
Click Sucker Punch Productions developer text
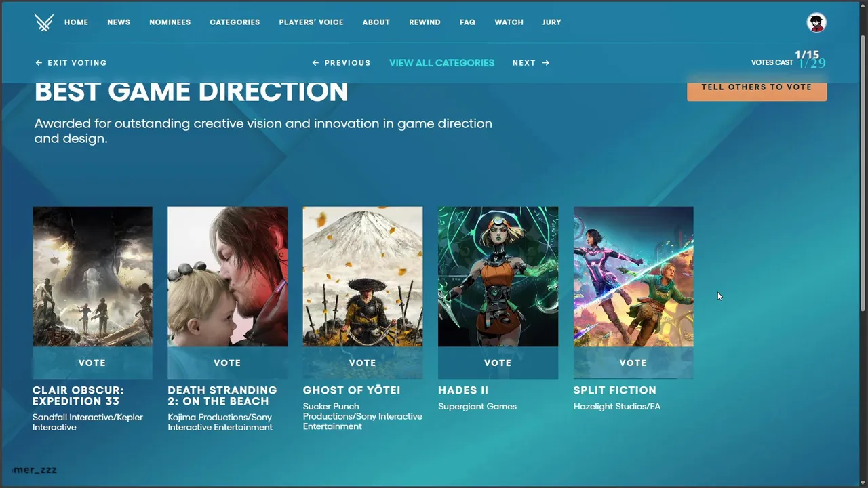pyautogui.click(x=363, y=417)
